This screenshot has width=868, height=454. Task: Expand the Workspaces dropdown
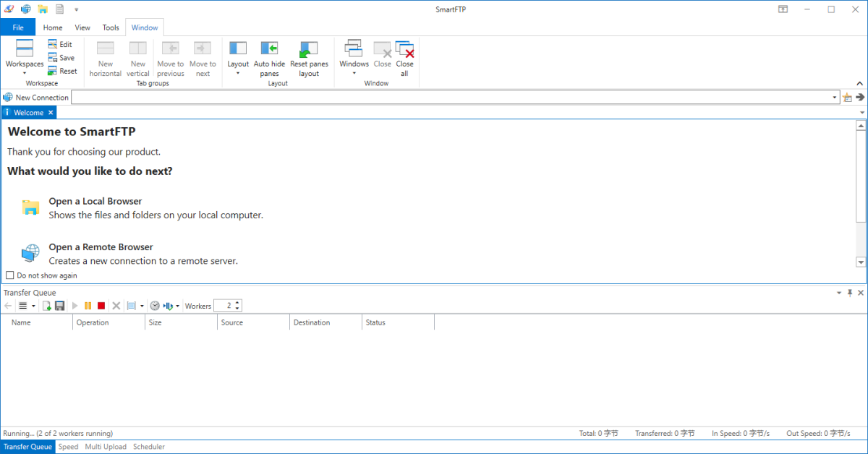click(25, 72)
